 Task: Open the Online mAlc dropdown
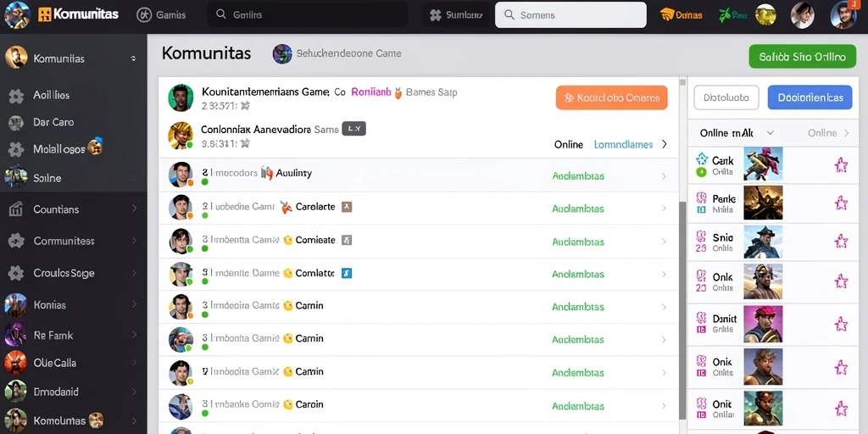pos(737,133)
